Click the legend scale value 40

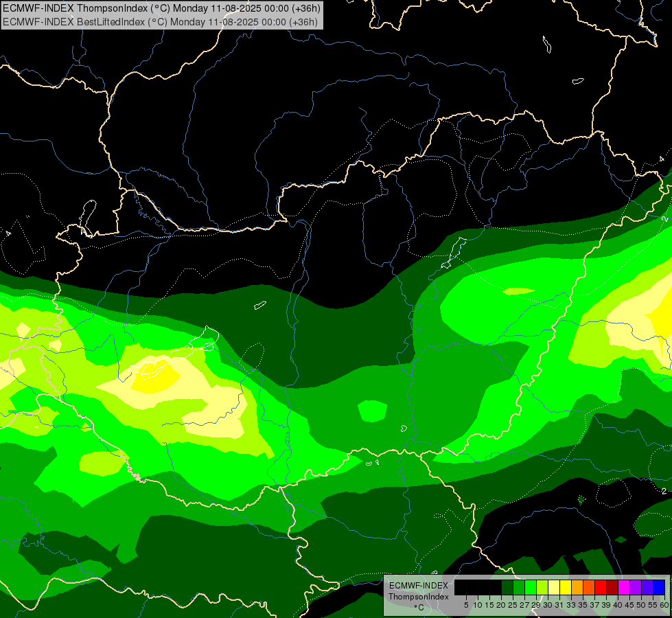618,605
